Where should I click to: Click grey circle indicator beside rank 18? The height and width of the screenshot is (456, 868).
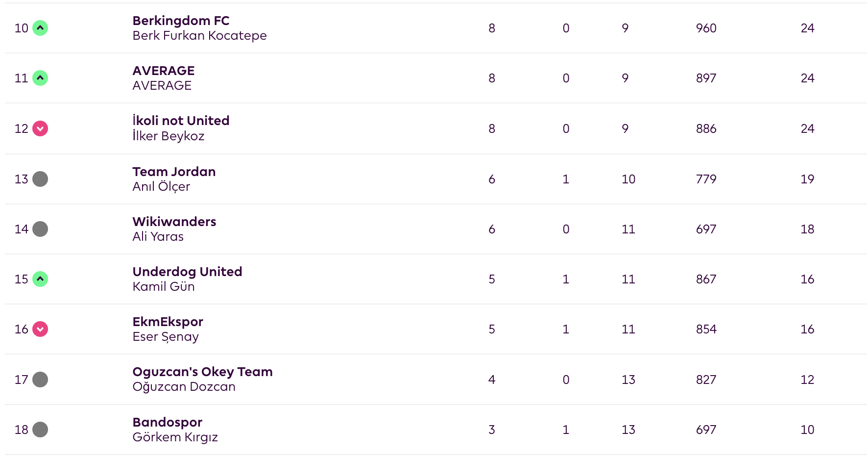click(40, 430)
